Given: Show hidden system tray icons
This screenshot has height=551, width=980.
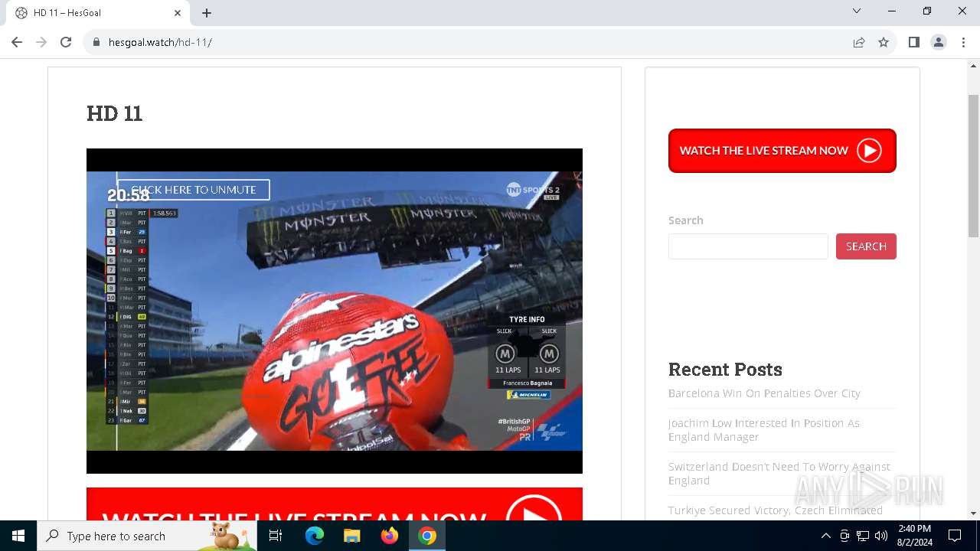Looking at the screenshot, I should click(825, 536).
